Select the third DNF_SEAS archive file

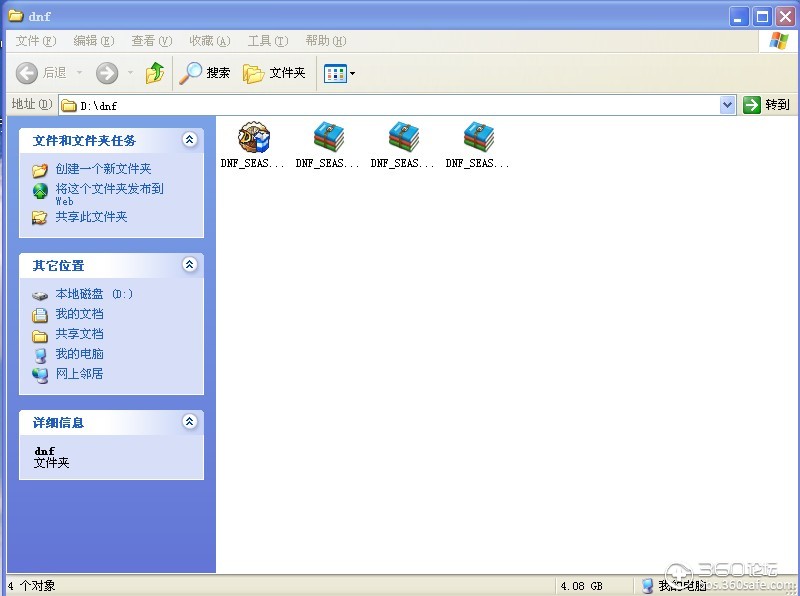click(x=404, y=137)
